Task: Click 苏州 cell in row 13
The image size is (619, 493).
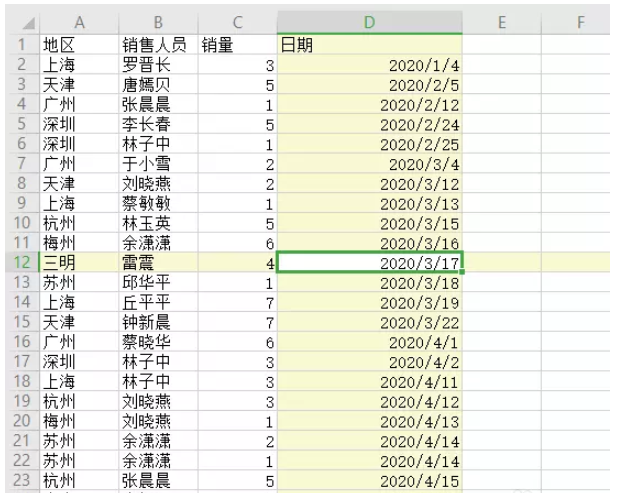Action: (79, 282)
